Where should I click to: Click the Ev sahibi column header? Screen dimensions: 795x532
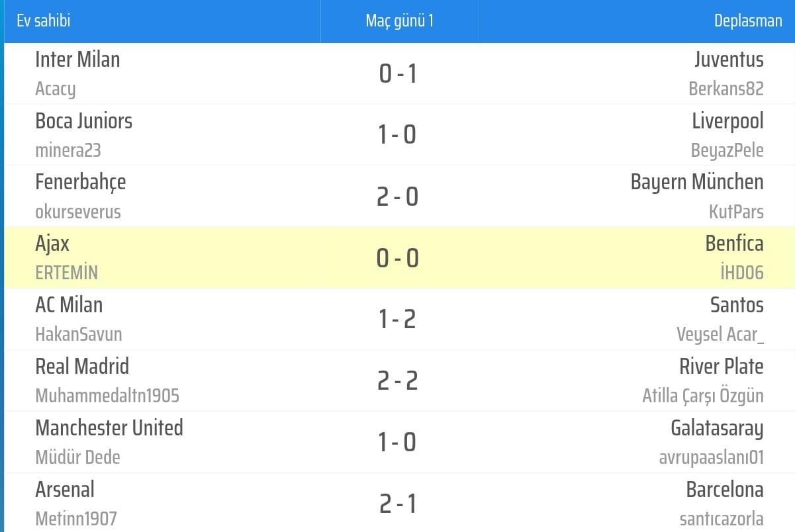point(44,21)
